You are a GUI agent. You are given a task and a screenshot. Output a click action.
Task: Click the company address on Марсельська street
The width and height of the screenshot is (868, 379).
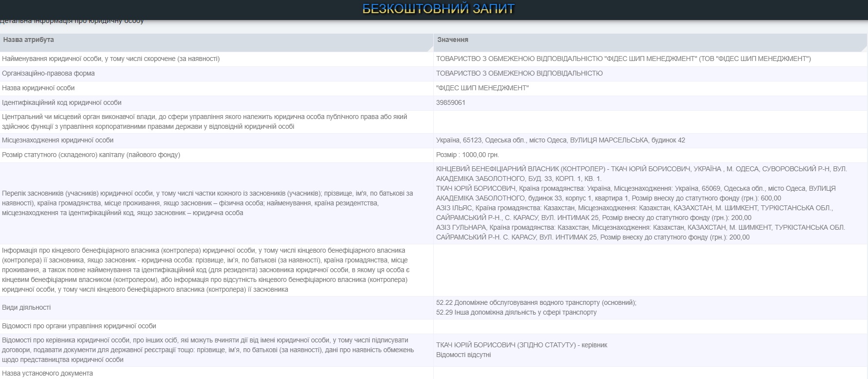click(560, 140)
